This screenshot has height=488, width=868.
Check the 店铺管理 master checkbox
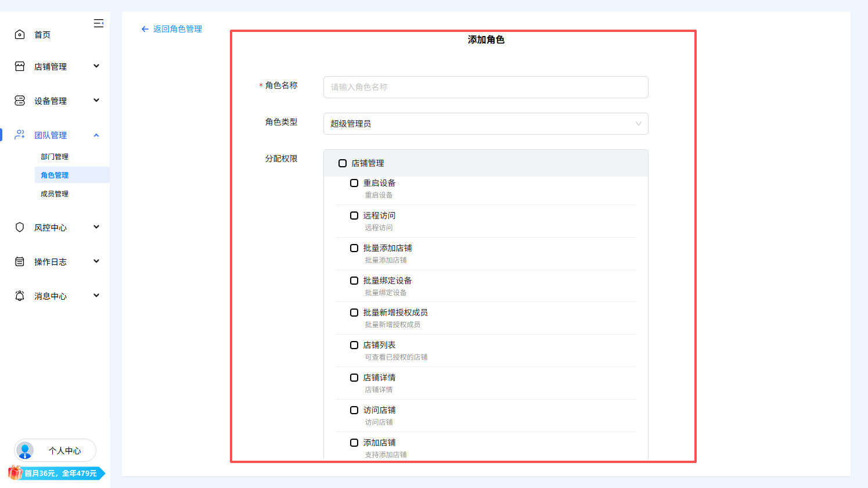(342, 163)
